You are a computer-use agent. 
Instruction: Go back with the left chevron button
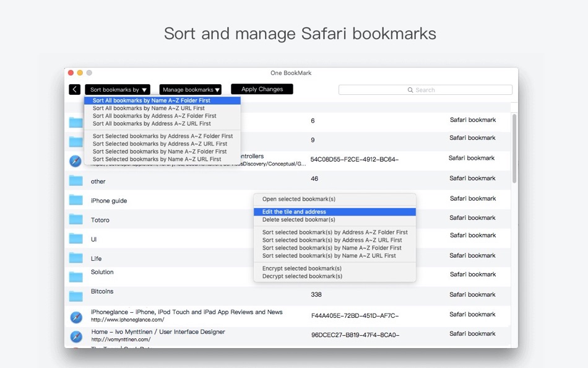pos(75,89)
